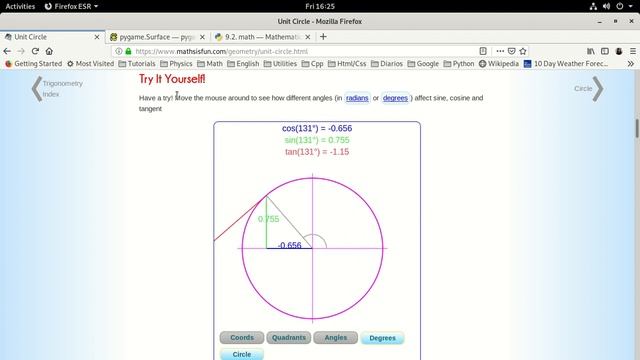Image resolution: width=640 pixels, height=360 pixels.
Task: Expand Cpp bookmark folder
Action: (x=312, y=64)
